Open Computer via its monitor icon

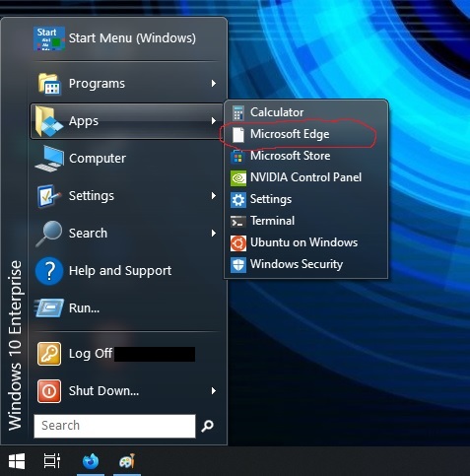click(49, 159)
